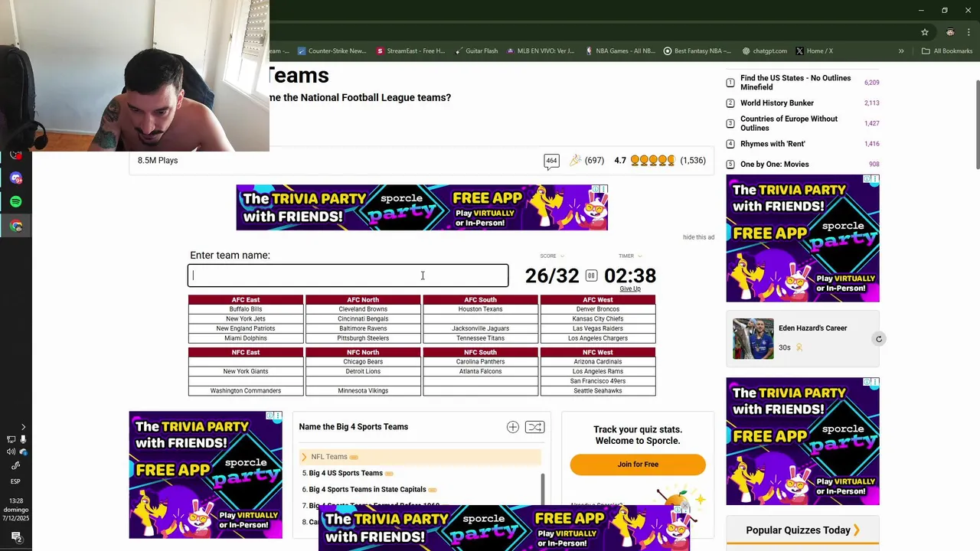Open Countries of Europe Without Outlines
The width and height of the screenshot is (980, 551).
click(789, 123)
